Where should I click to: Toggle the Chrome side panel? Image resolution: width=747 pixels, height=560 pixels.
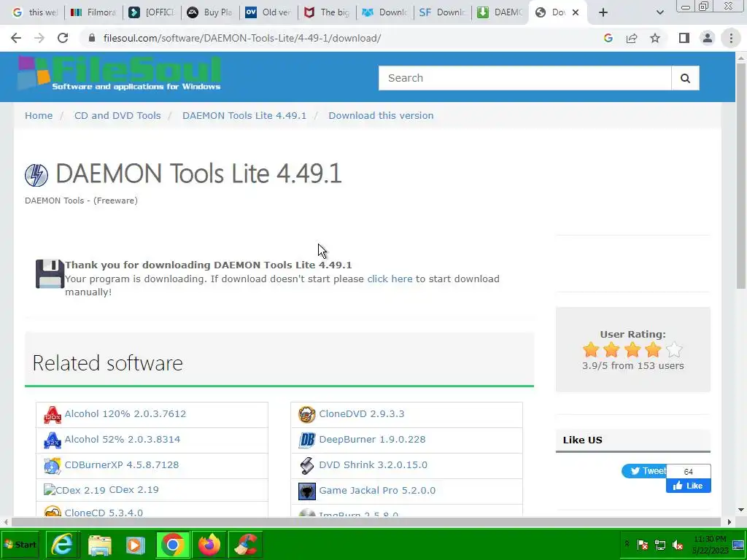tap(684, 38)
